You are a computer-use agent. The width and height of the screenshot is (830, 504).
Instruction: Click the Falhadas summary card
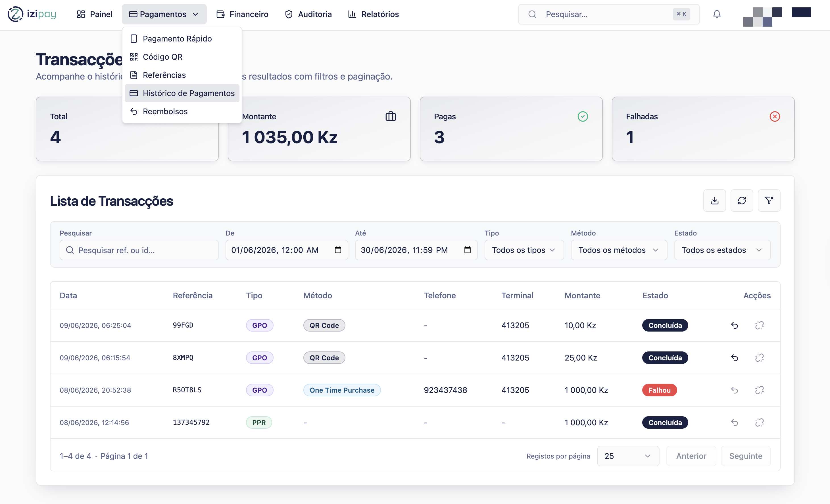(703, 129)
